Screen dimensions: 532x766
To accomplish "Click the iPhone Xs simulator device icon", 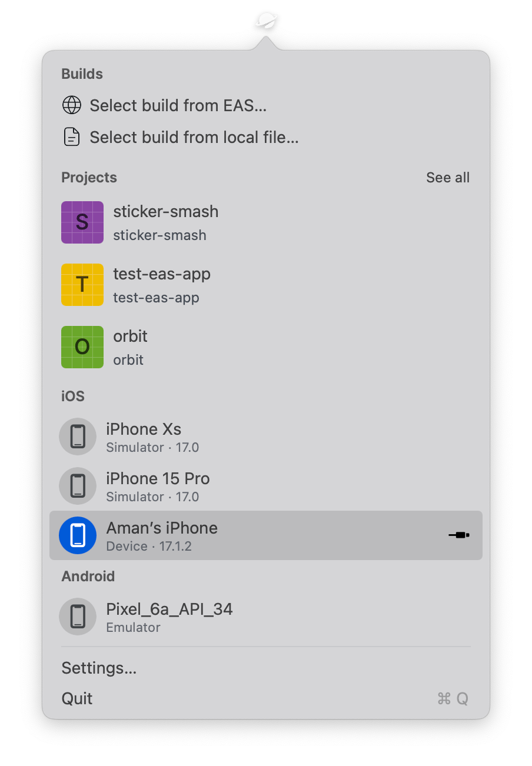I will click(78, 437).
